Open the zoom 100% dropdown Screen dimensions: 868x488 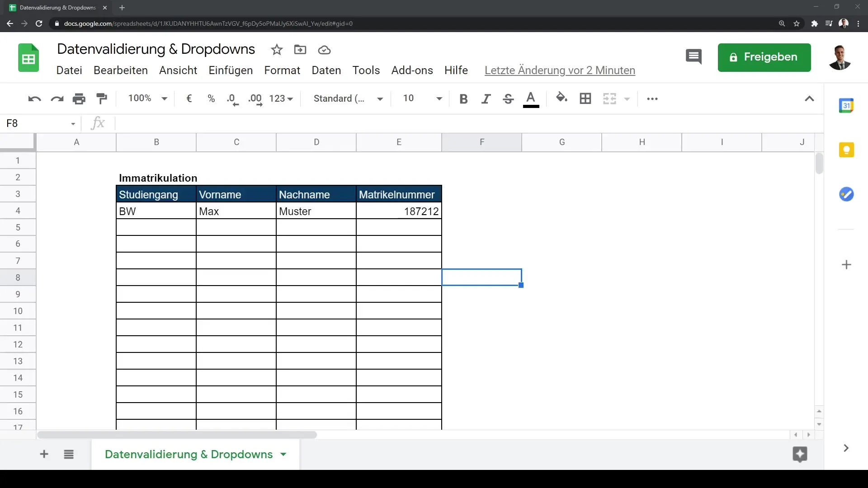tap(148, 99)
